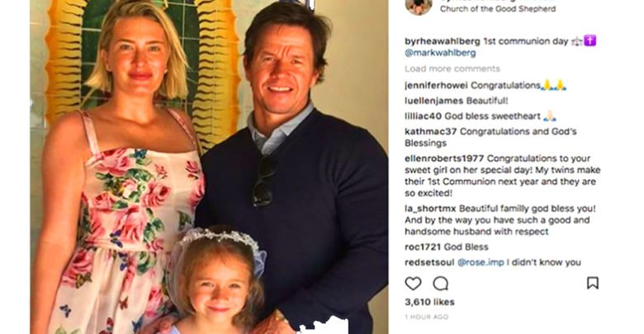Image resolution: width=644 pixels, height=334 pixels.
Task: View the 3,610 likes list
Action: (x=429, y=302)
